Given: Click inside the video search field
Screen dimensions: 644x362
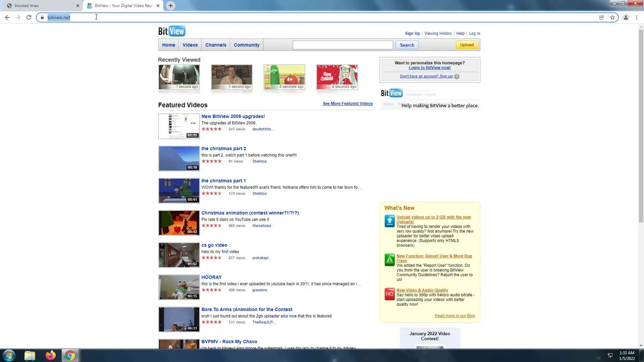Looking at the screenshot, I should 342,45.
